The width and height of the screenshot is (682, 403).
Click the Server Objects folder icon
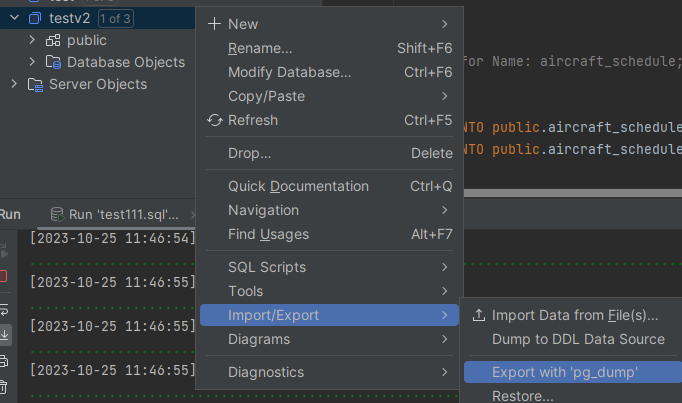click(35, 84)
